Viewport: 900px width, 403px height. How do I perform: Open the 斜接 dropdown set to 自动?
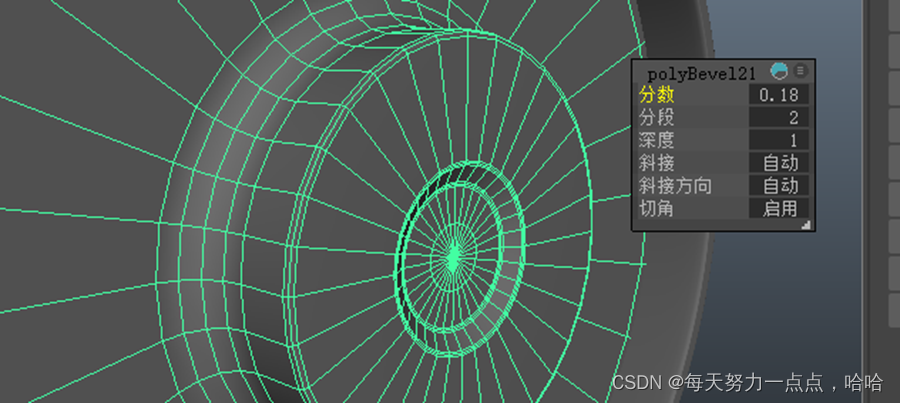tap(779, 162)
